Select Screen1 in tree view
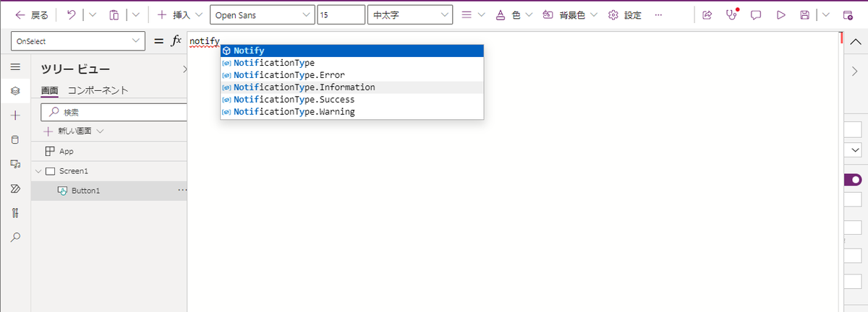The height and width of the screenshot is (312, 868). click(75, 171)
